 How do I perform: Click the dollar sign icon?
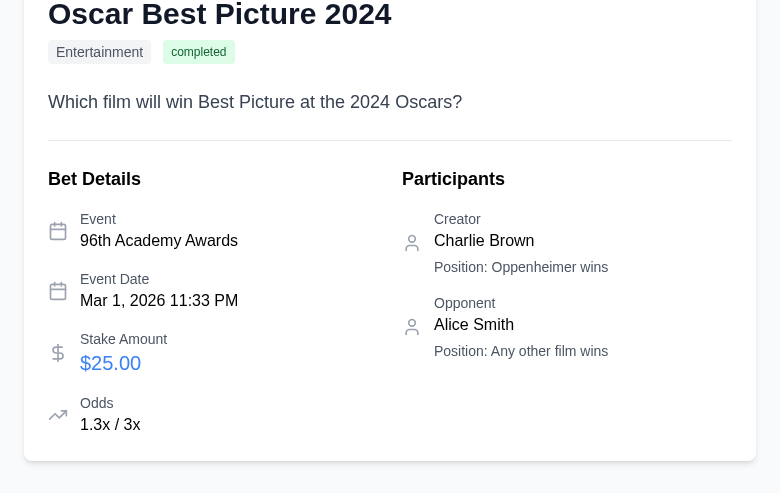click(x=58, y=353)
